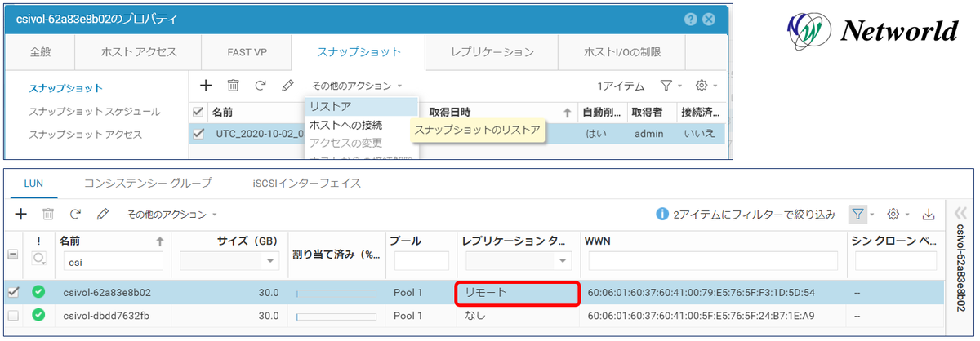Viewport: 980px width, 341px height.
Task: Sort LUN 名前 column with arrow
Action: [159, 241]
